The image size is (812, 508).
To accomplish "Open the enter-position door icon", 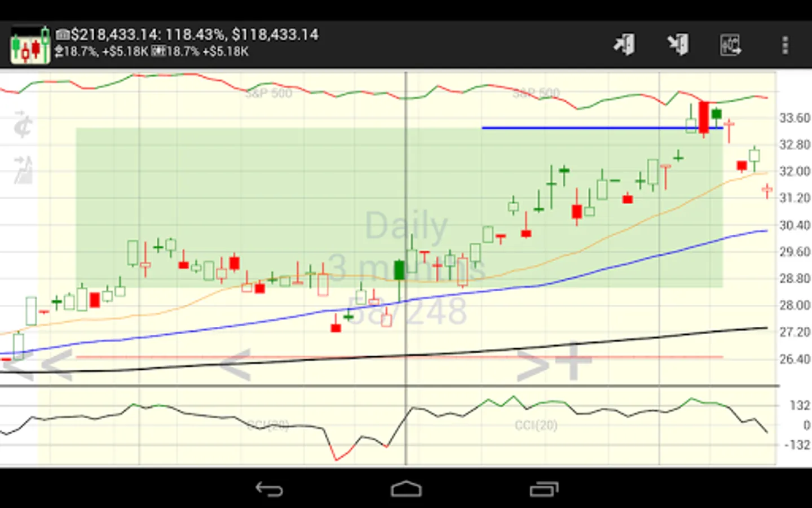I will 624,45.
